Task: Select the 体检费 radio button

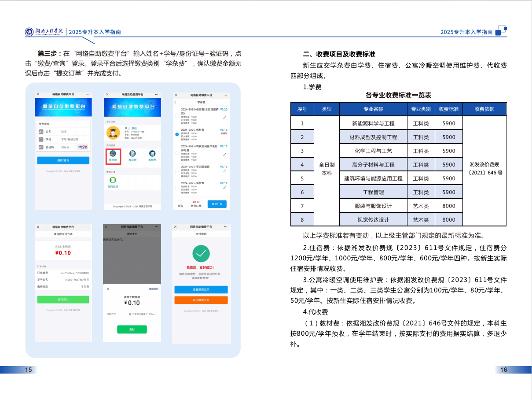Action: (177, 188)
